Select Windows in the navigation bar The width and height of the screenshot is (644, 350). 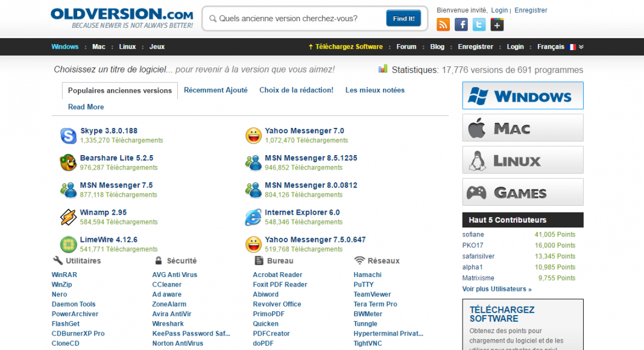[x=65, y=47]
